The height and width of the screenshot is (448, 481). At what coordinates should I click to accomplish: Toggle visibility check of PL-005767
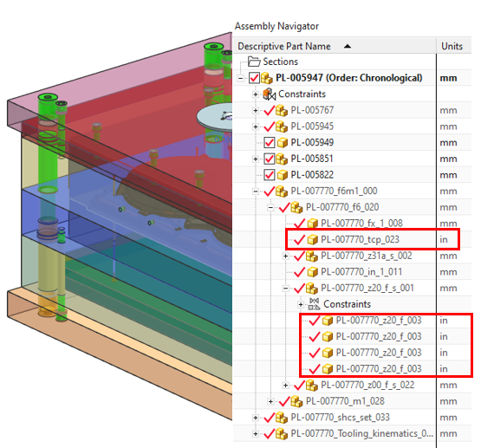[x=269, y=110]
